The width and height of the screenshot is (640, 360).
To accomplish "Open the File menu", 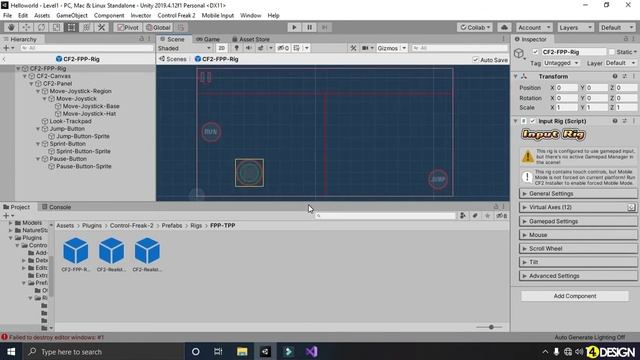I will [7, 16].
